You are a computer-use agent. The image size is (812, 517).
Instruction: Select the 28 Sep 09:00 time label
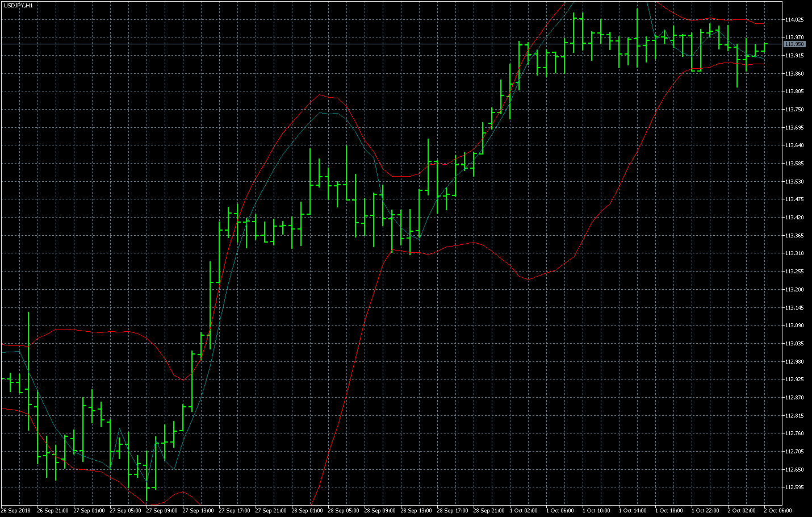pos(379,511)
